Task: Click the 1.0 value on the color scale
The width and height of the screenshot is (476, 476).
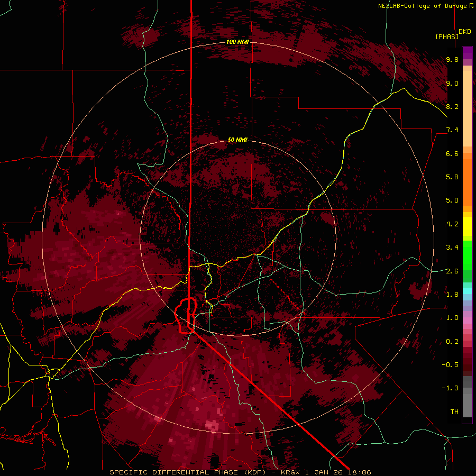Action: pos(452,318)
